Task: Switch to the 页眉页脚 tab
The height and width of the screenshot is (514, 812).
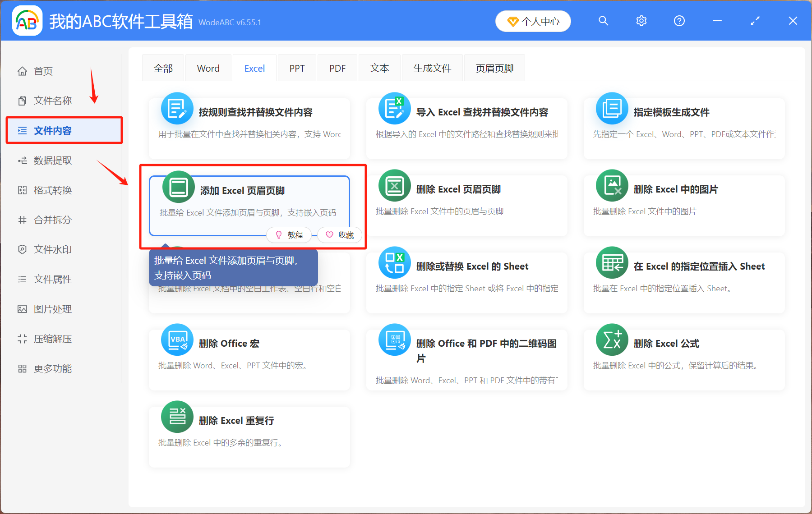Action: click(494, 68)
